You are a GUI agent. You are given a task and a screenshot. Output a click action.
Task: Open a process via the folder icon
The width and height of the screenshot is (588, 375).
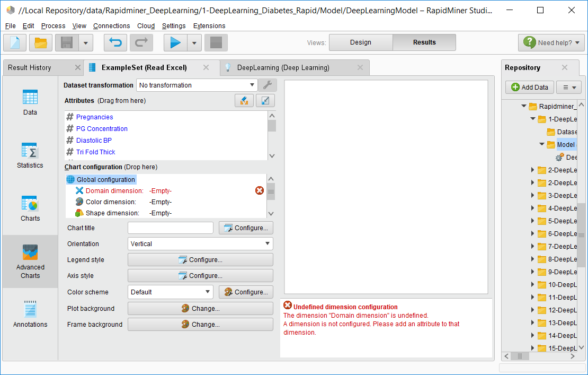40,42
